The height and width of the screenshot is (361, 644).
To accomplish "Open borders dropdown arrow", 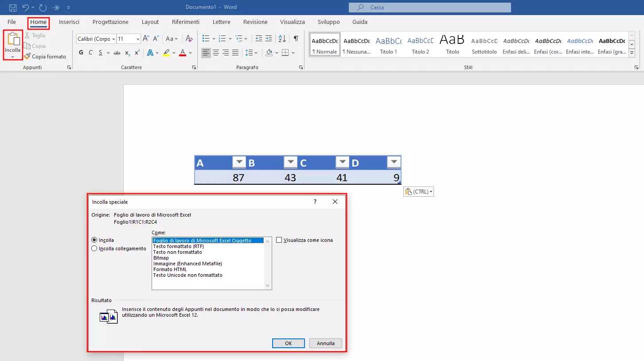I will pyautogui.click(x=293, y=53).
